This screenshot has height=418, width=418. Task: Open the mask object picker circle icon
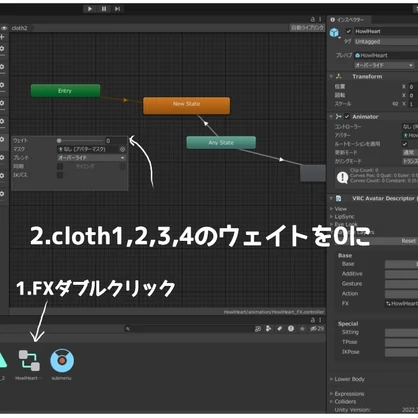122,149
